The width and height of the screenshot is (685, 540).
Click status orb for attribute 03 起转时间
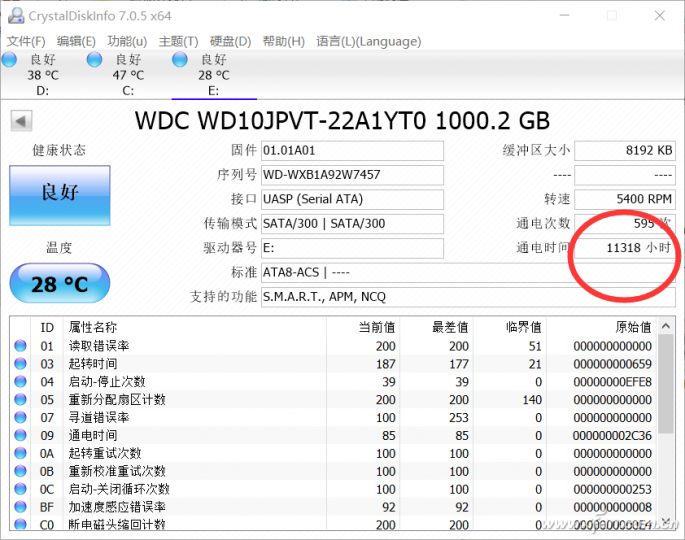[21, 364]
